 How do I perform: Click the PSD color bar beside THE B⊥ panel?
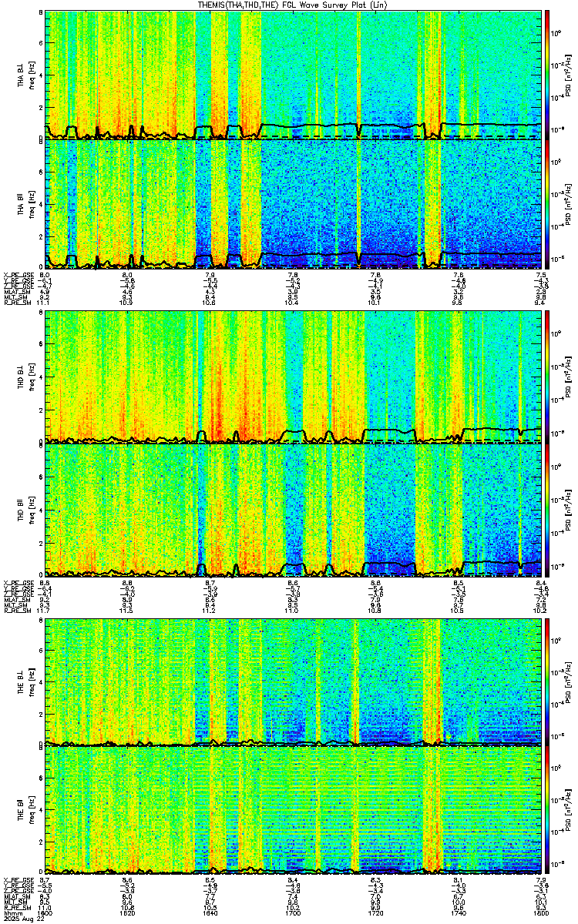(x=548, y=681)
